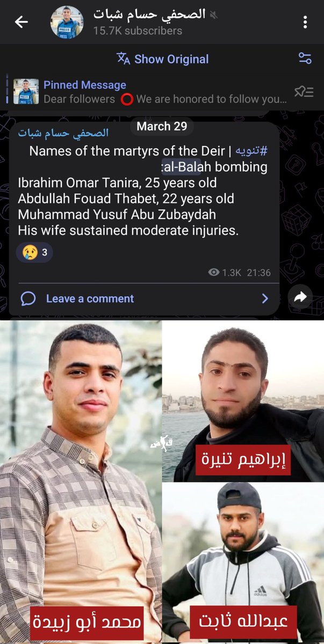Screen dimensions: 324x644
Task: Open the three-dot overflow menu
Action: click(x=305, y=23)
